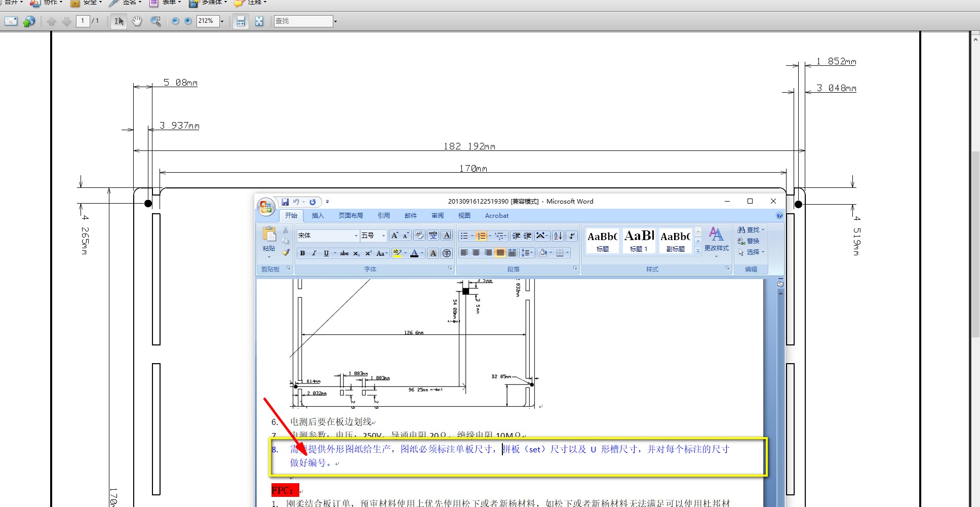The width and height of the screenshot is (980, 507).
Task: Click the 替换 replace button
Action: (x=749, y=241)
